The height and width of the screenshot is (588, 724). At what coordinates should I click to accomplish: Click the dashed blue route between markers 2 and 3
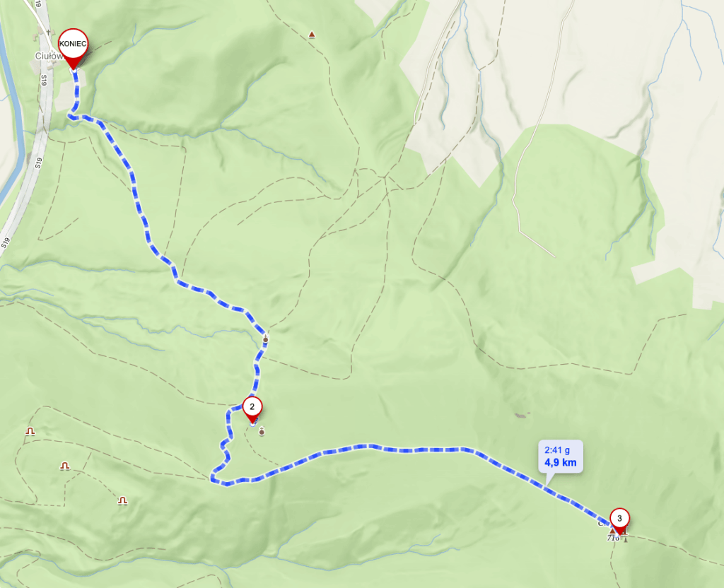416,449
